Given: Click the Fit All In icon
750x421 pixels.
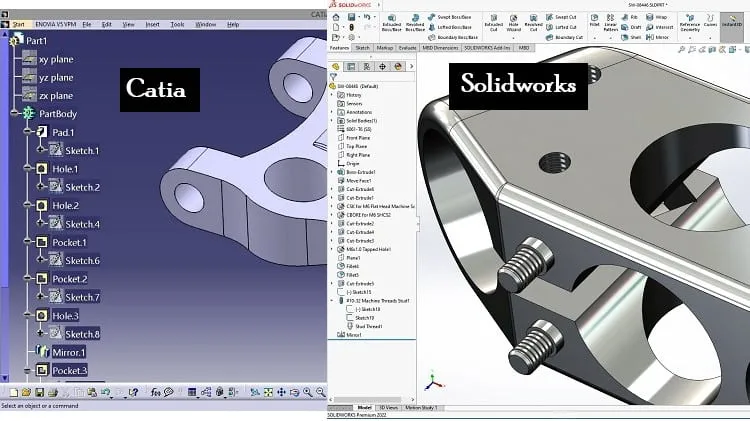Looking at the screenshot, I should [x=268, y=392].
